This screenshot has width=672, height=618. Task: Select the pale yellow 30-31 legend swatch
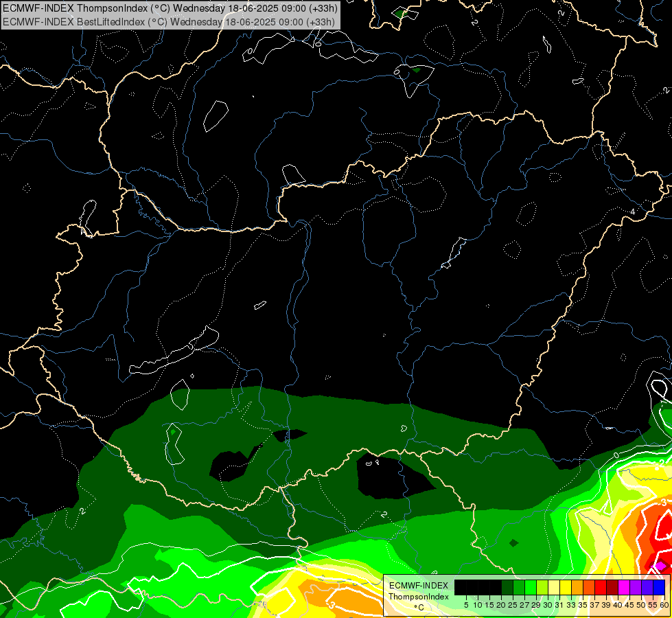pyautogui.click(x=554, y=588)
